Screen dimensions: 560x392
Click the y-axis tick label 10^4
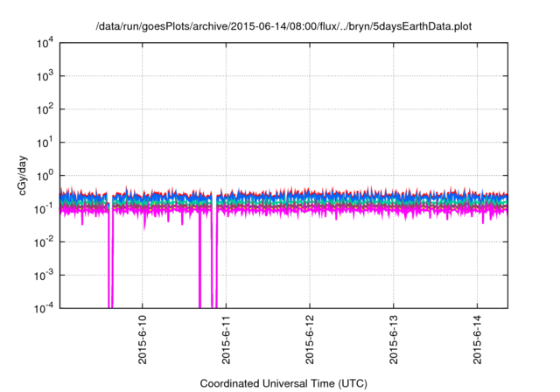coord(45,43)
